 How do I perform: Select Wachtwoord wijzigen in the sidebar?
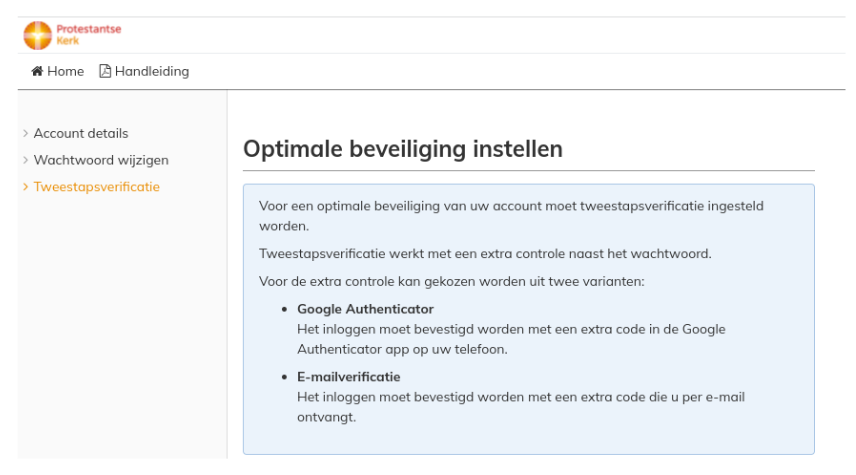(x=101, y=160)
